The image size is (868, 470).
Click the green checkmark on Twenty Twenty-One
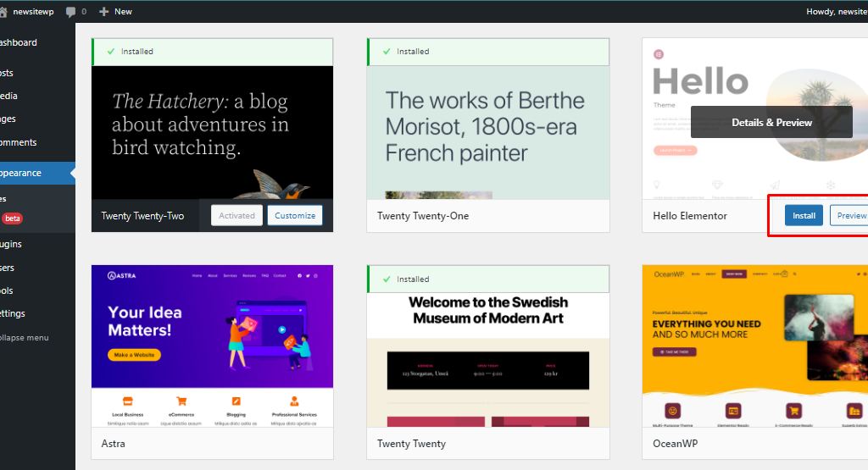point(387,52)
